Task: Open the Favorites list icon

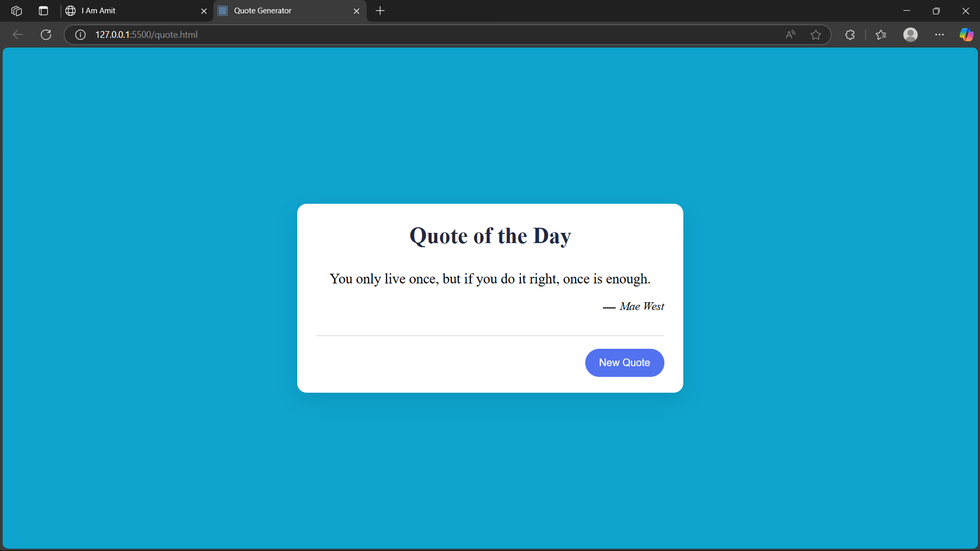Action: 881,35
